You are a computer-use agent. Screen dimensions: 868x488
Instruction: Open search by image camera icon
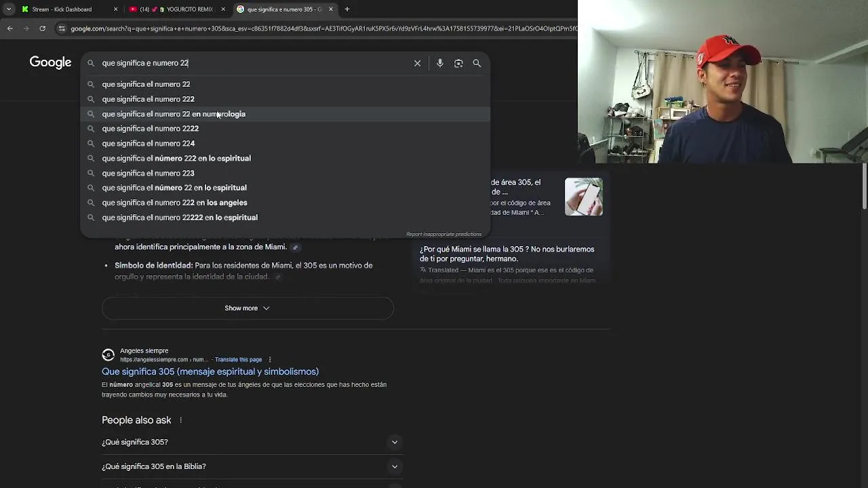point(458,63)
